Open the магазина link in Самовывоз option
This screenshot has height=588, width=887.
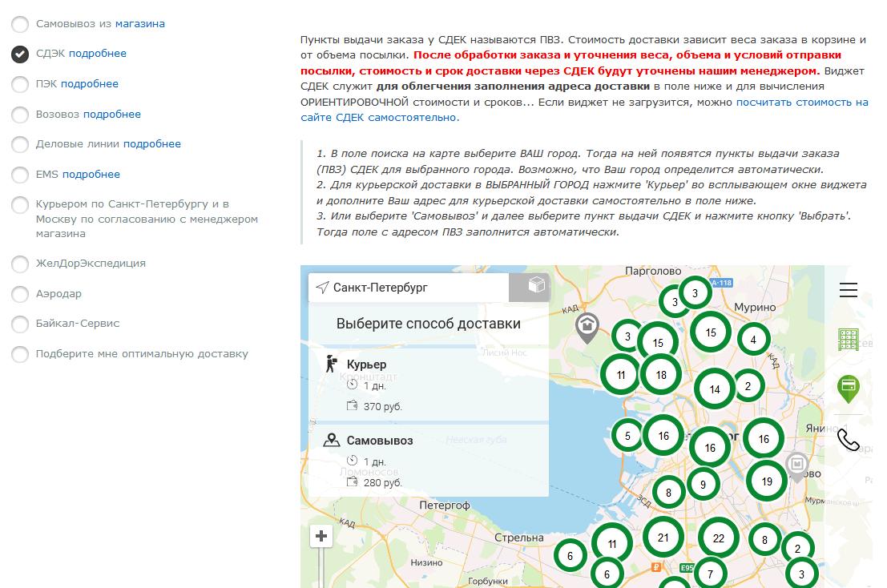tap(140, 24)
